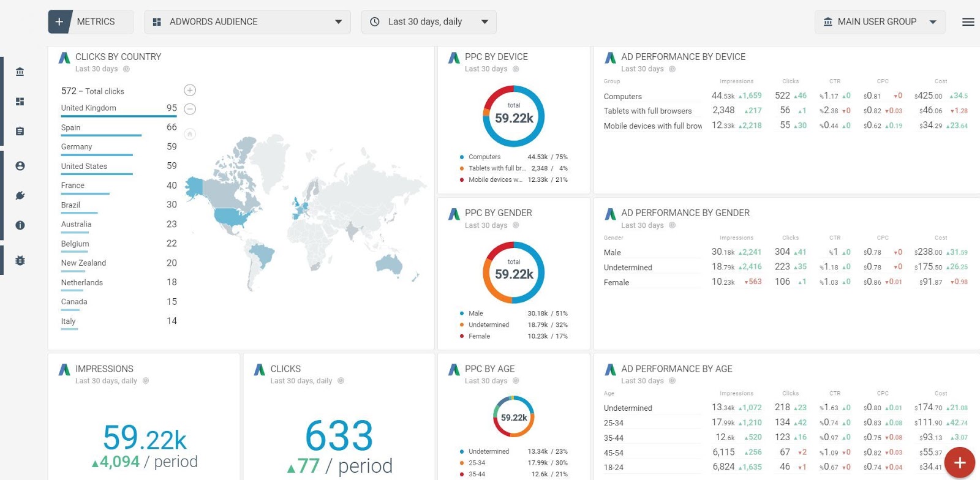The width and height of the screenshot is (980, 480).
Task: Click Male row in gender performance table
Action: click(786, 252)
